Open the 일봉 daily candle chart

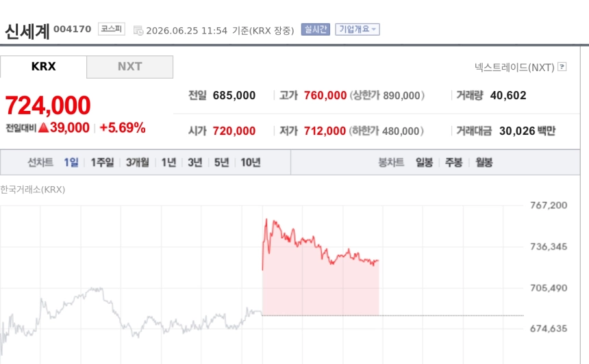pos(424,162)
